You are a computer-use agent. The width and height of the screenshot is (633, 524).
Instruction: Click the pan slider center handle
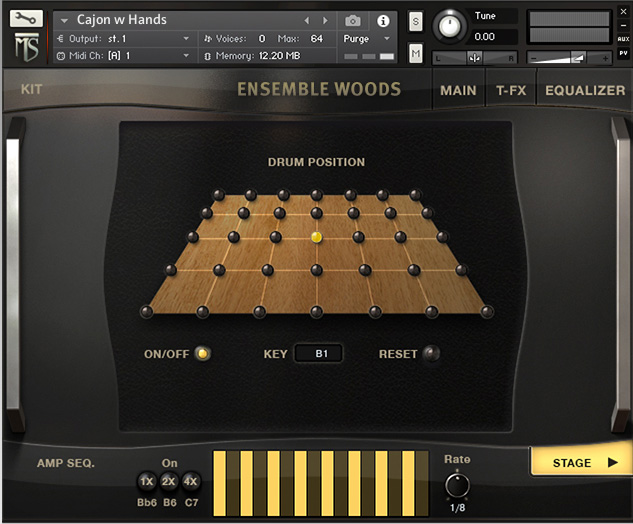(474, 59)
